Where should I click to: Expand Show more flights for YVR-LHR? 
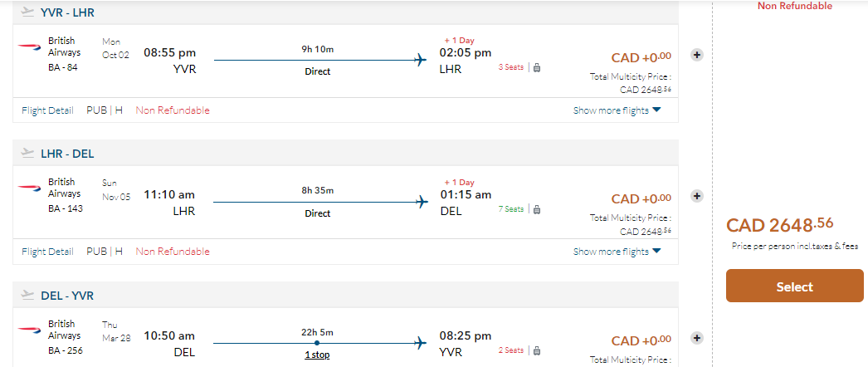click(617, 110)
